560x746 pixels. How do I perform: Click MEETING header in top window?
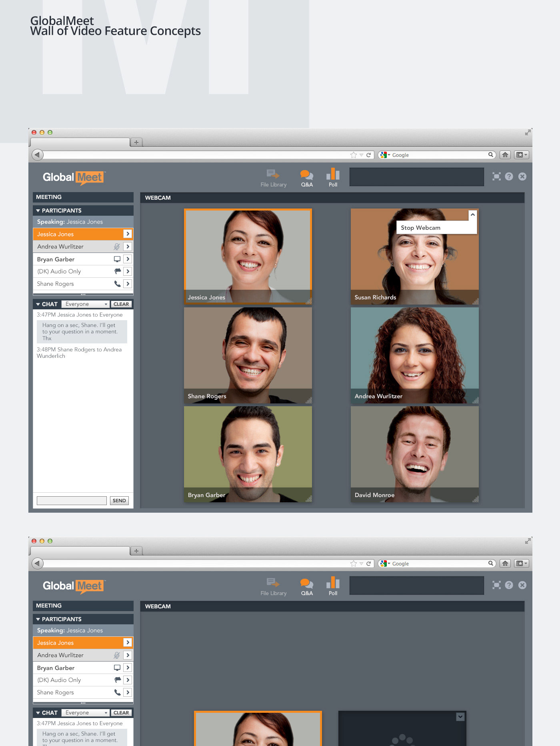coord(83,197)
